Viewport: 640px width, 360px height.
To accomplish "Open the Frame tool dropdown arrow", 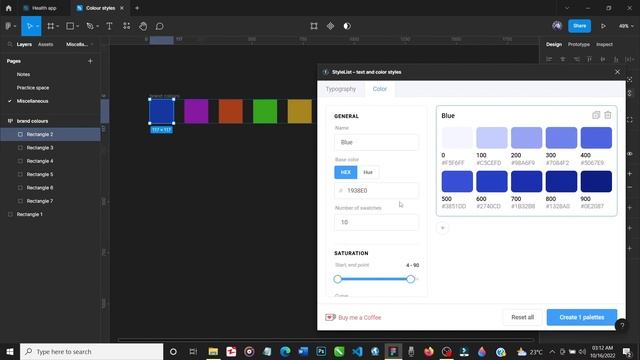I will (58, 27).
